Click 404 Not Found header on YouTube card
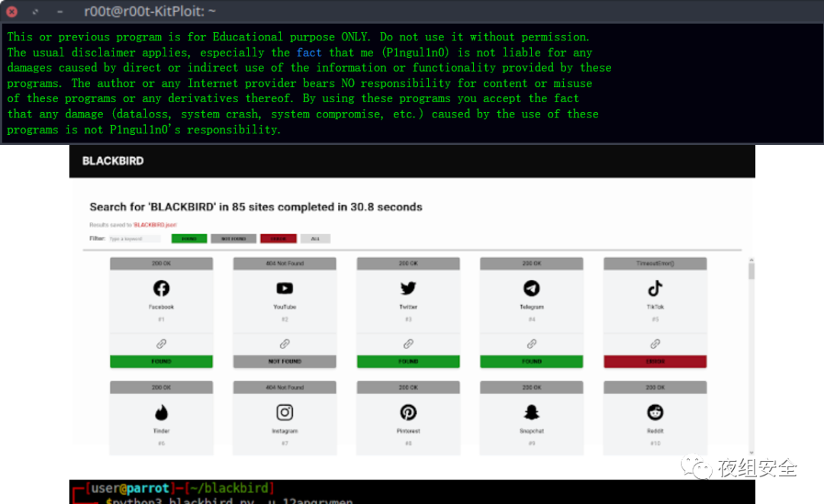The width and height of the screenshot is (824, 504). point(285,264)
